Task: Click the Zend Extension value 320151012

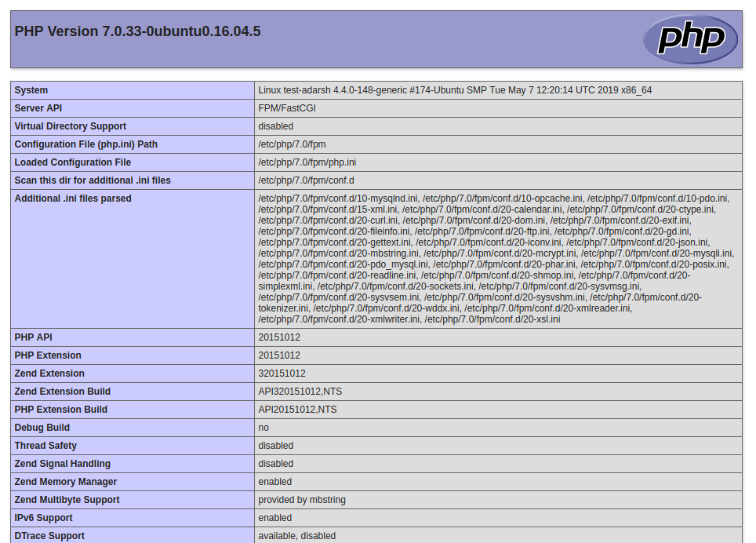Action: [x=282, y=374]
